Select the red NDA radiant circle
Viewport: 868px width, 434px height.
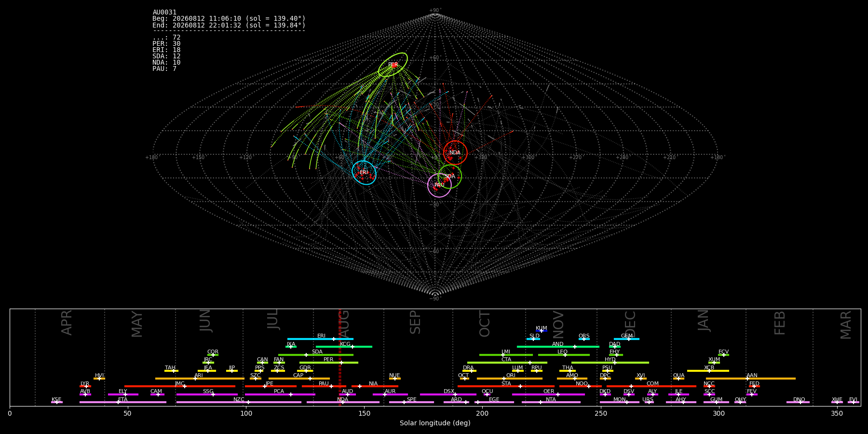coord(455,153)
